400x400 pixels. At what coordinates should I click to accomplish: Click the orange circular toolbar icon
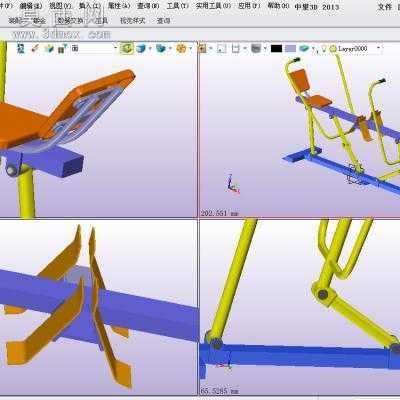point(181,49)
